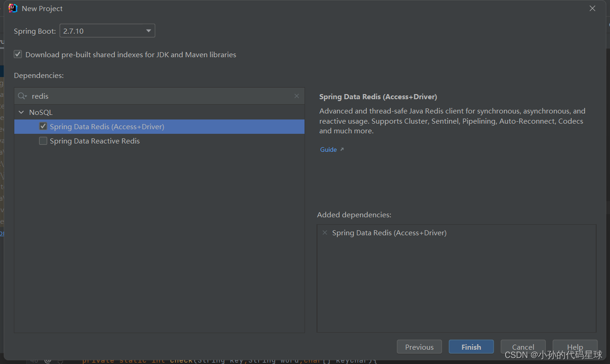Enable Spring Data Reactive Redis checkbox
The height and width of the screenshot is (364, 610).
click(43, 141)
